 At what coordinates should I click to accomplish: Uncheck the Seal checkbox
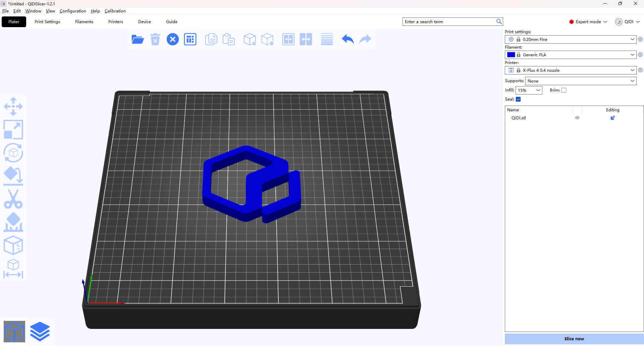pos(518,99)
